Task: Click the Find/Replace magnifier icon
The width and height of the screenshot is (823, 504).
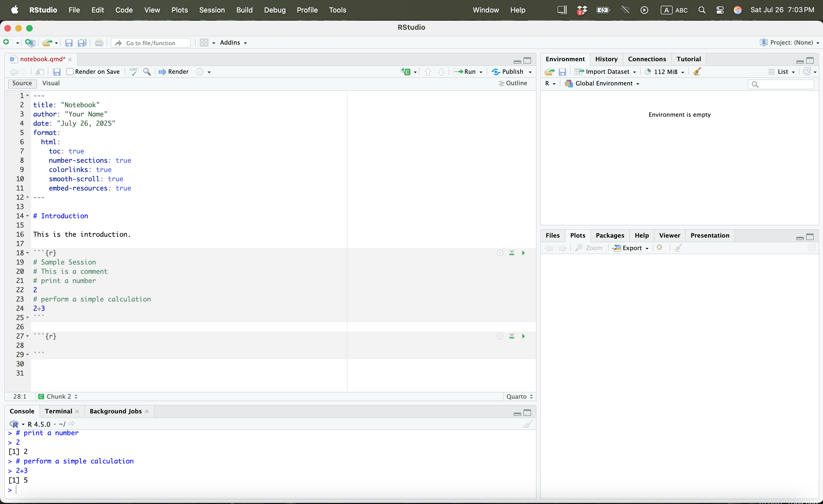Action: coord(147,72)
